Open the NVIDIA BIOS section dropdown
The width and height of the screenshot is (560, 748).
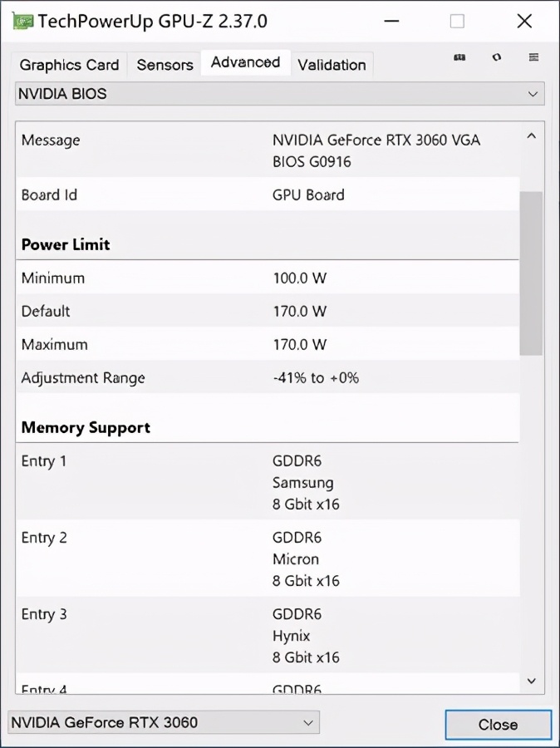[x=280, y=94]
